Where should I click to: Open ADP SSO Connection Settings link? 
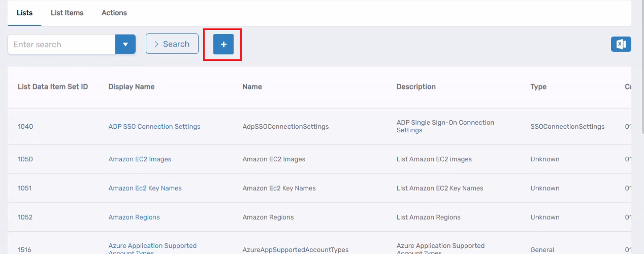[154, 126]
